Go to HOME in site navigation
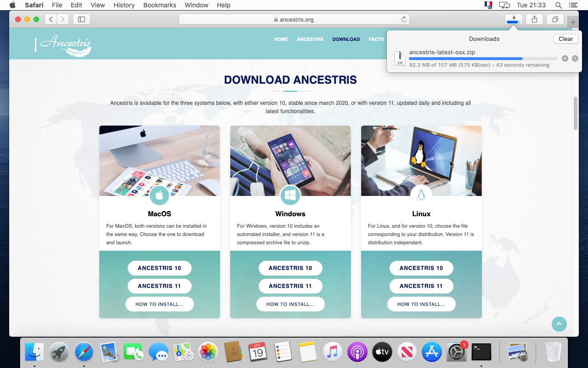 pyautogui.click(x=281, y=39)
